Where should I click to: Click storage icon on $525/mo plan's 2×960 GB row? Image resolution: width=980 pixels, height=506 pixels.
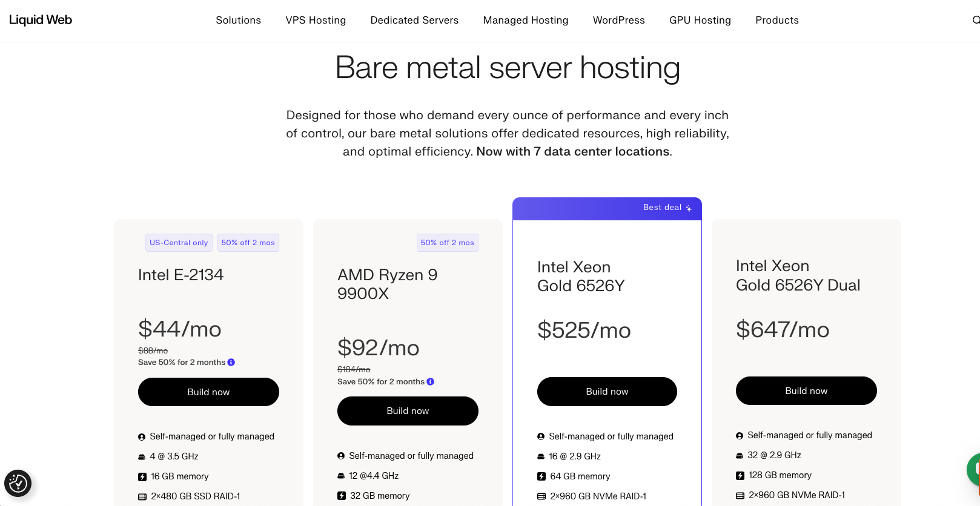(541, 496)
